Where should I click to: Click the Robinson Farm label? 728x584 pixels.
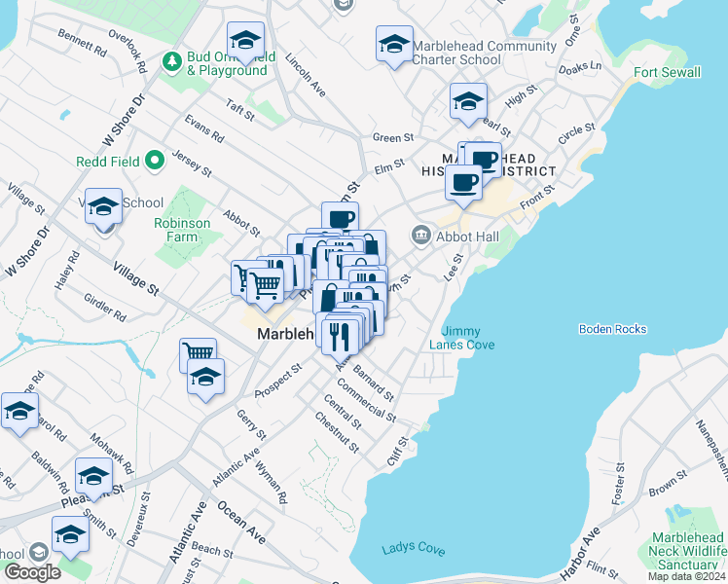(182, 230)
